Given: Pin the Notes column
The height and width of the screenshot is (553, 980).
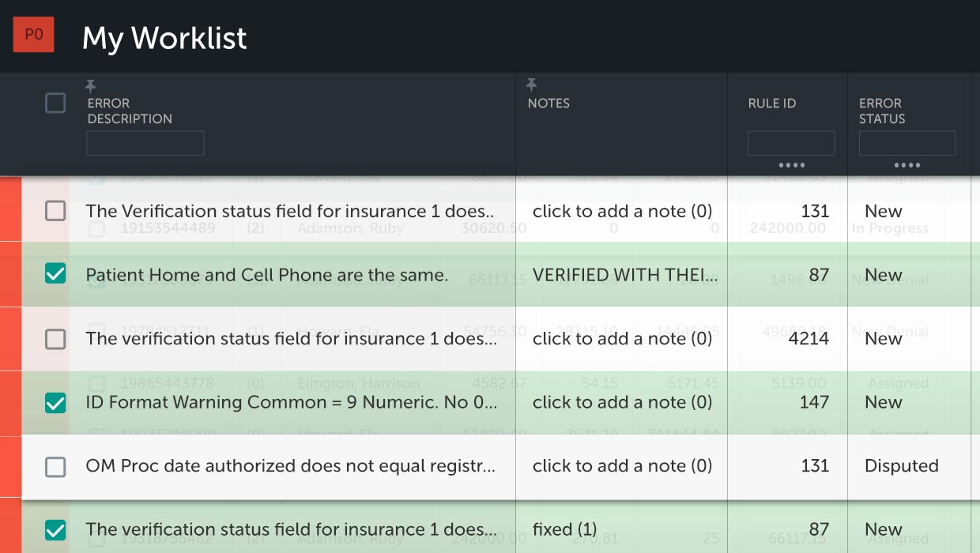Looking at the screenshot, I should pos(530,85).
